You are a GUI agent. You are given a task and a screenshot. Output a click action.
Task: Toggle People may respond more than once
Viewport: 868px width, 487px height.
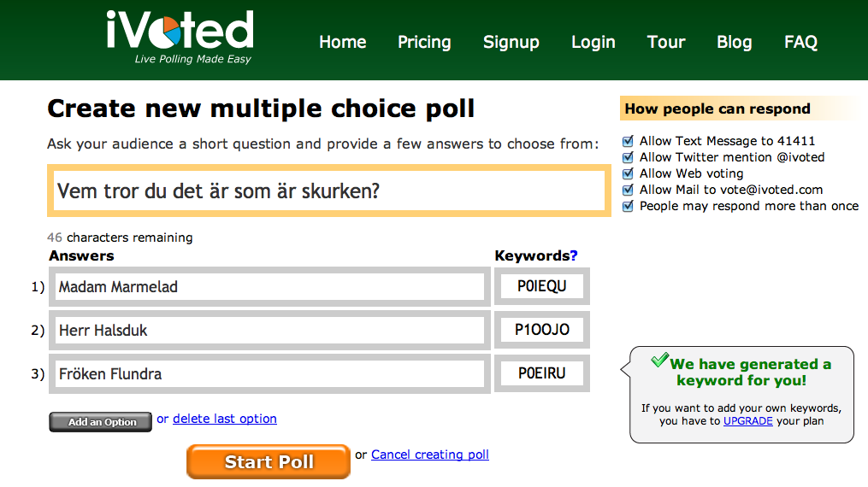[629, 206]
